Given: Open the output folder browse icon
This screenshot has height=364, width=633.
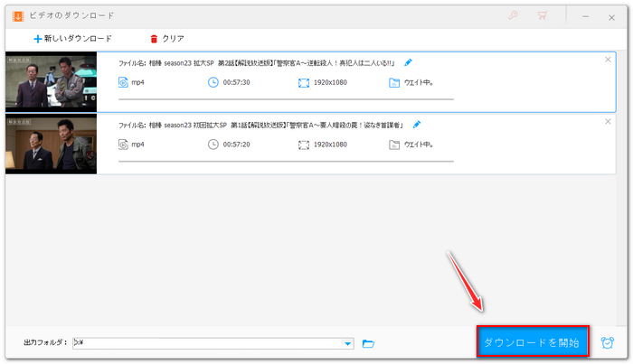Looking at the screenshot, I should (368, 343).
